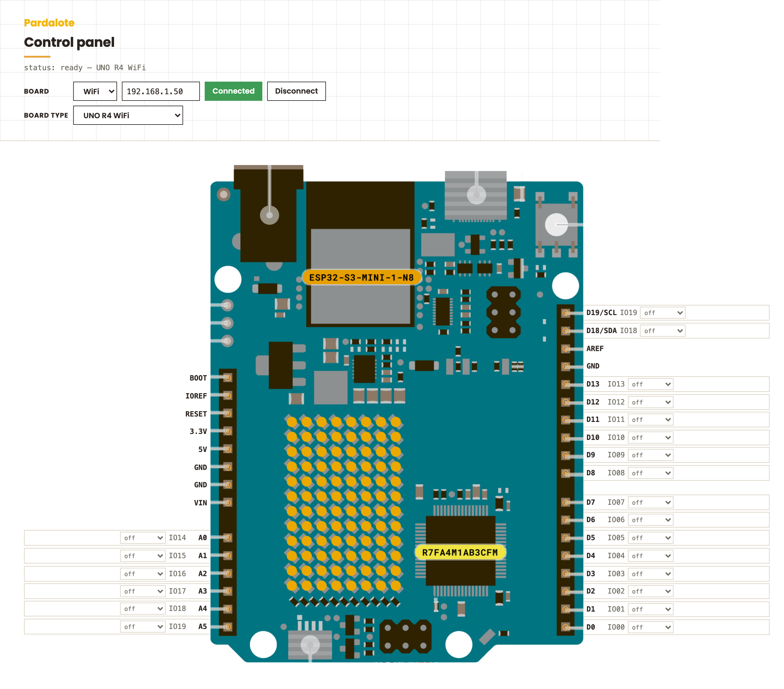Open the A2 IO16 mode dropdown
784x689 pixels.
pos(143,574)
